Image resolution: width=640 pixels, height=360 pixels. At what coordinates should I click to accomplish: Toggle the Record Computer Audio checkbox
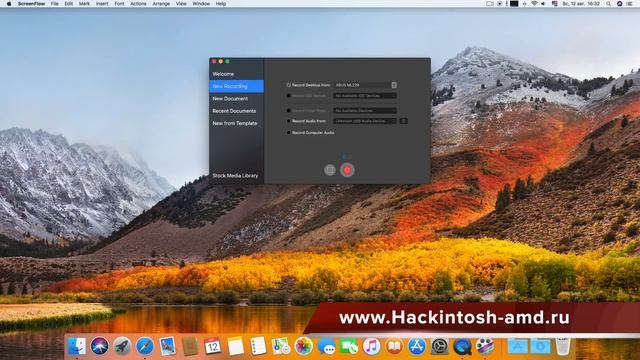(289, 133)
